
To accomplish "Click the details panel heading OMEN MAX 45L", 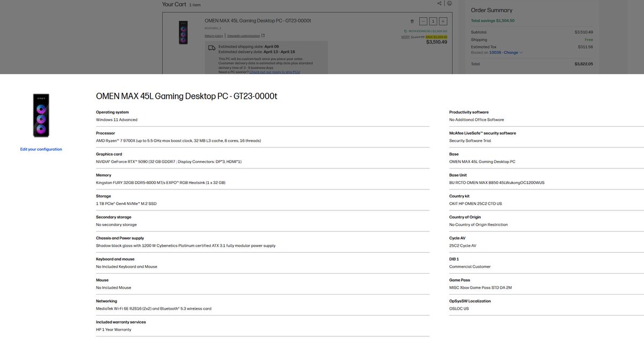I will pos(186,97).
